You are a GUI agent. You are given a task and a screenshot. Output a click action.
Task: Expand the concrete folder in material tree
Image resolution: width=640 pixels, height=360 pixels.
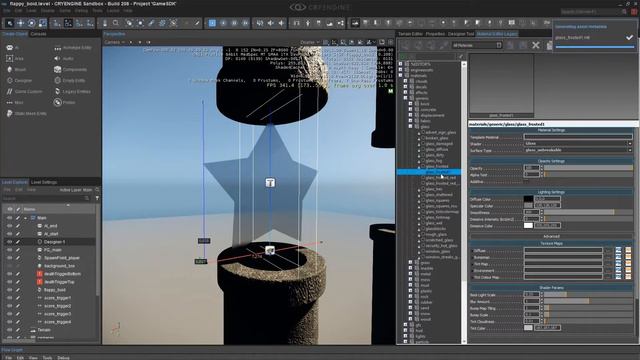click(x=411, y=109)
